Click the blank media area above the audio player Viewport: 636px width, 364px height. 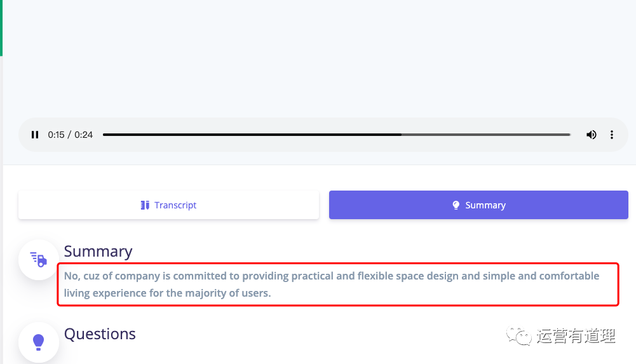click(318, 57)
